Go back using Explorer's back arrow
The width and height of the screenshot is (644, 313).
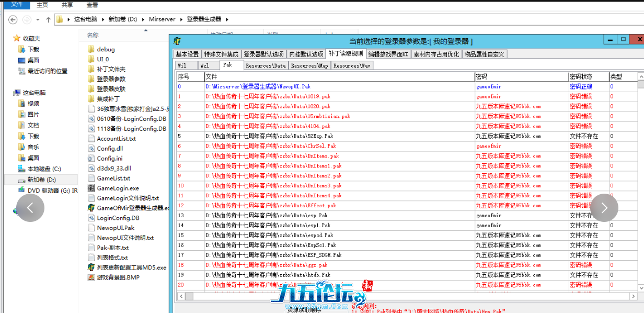pyautogui.click(x=14, y=19)
